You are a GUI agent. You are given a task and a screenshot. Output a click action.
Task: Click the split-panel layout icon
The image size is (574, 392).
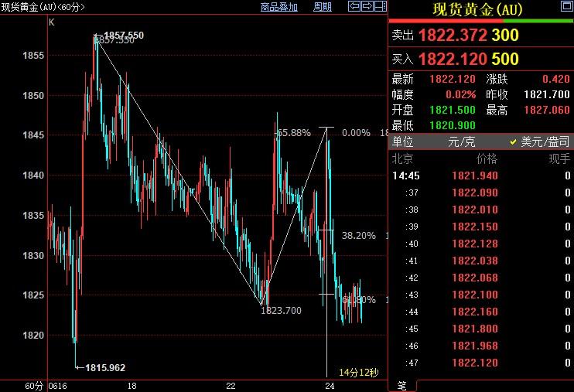tap(379, 7)
